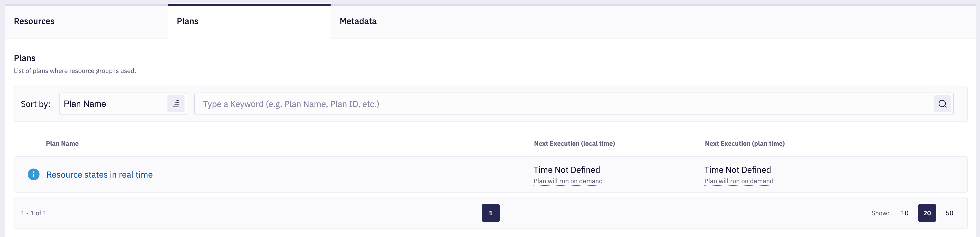Open the Resource states in real time link
980x237 pixels.
(99, 174)
